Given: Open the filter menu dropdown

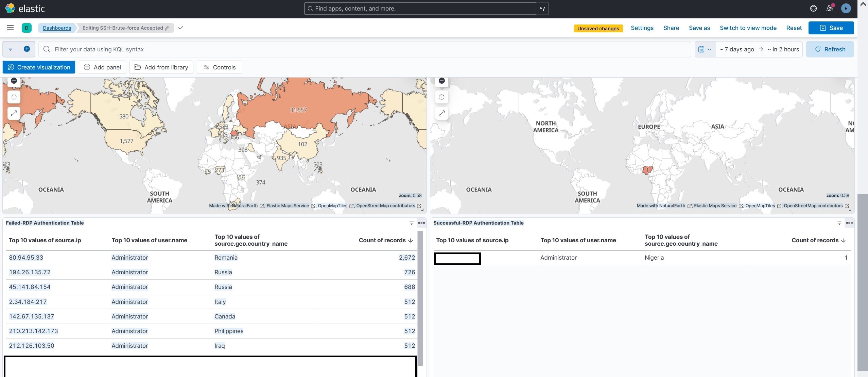Looking at the screenshot, I should pos(11,49).
